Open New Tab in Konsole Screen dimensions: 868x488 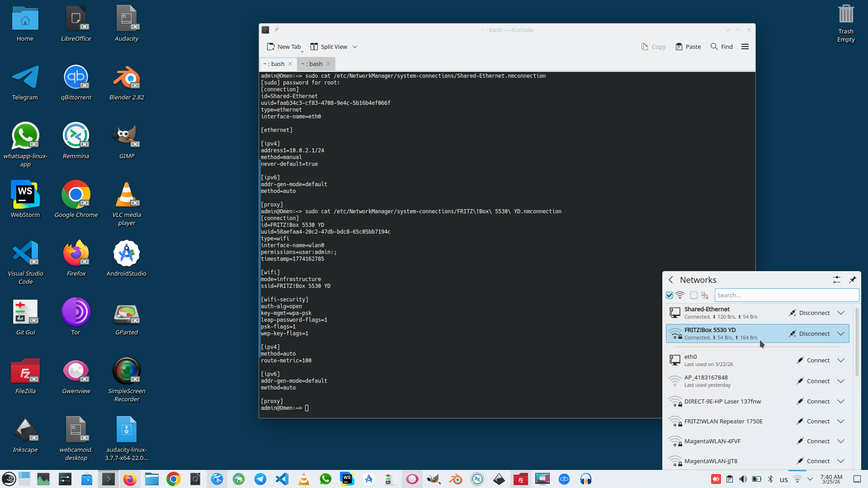284,47
